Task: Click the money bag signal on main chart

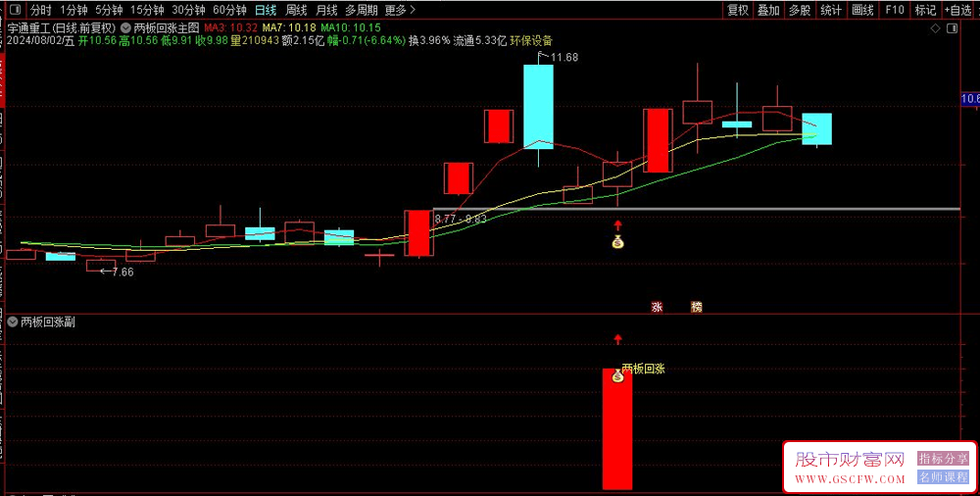Action: click(617, 242)
